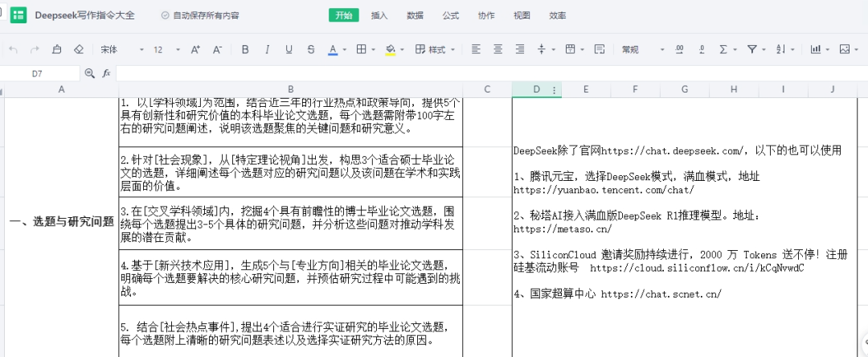Click the merge cells icon

(570, 50)
